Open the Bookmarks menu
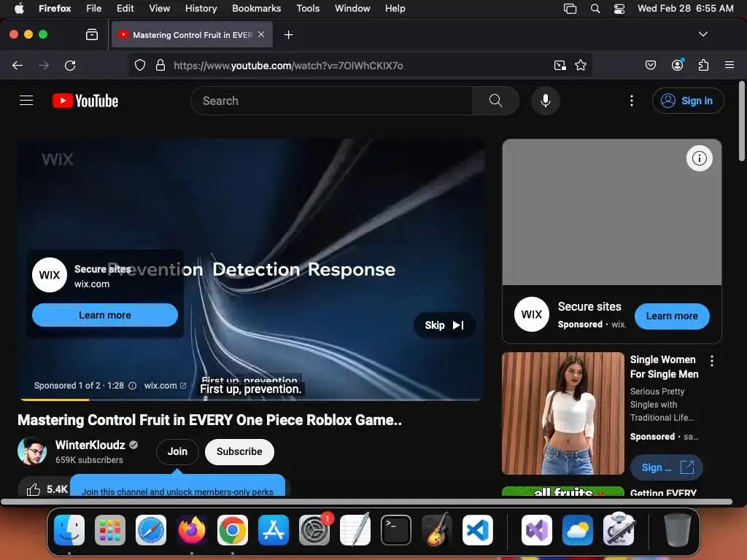747x560 pixels. [256, 8]
